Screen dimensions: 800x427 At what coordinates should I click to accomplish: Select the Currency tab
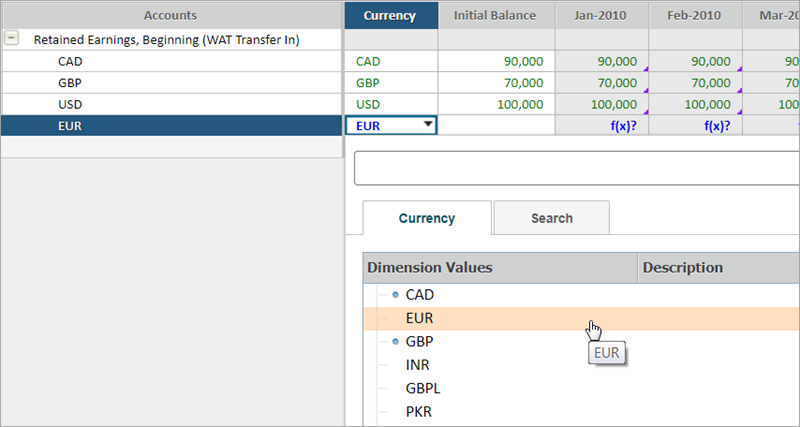tap(427, 218)
